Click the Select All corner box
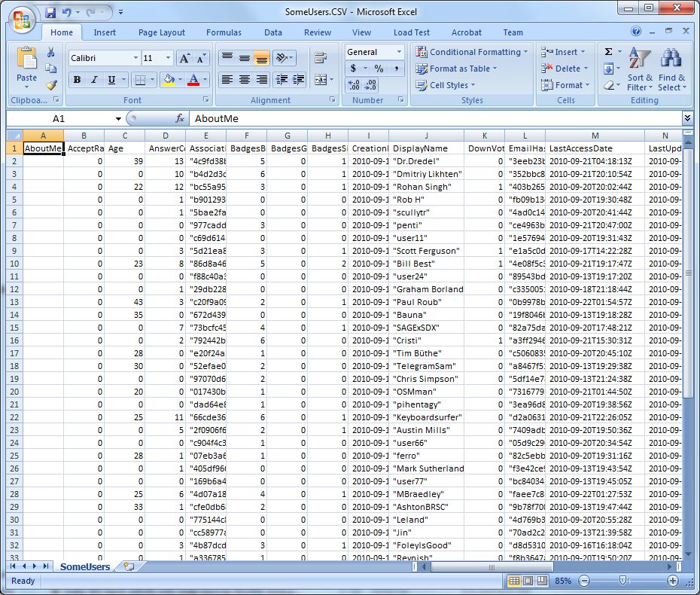 point(14,136)
